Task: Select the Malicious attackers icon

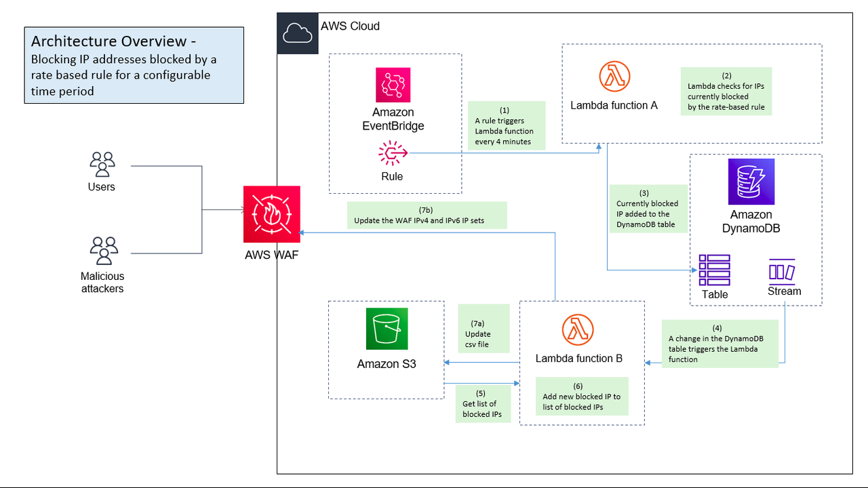Action: coord(104,251)
